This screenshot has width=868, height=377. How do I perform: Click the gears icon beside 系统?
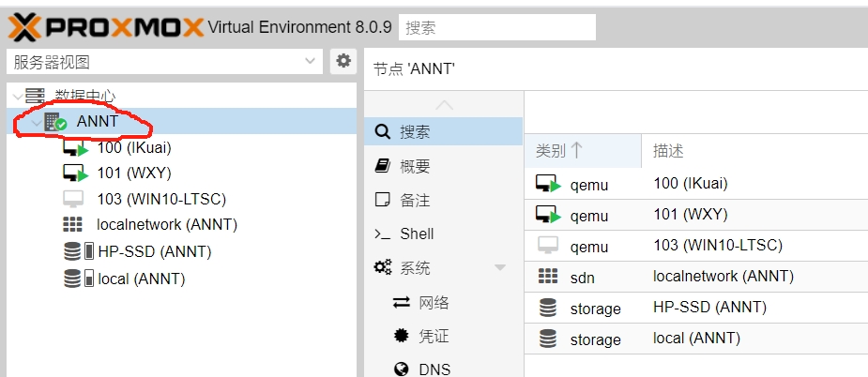[383, 268]
